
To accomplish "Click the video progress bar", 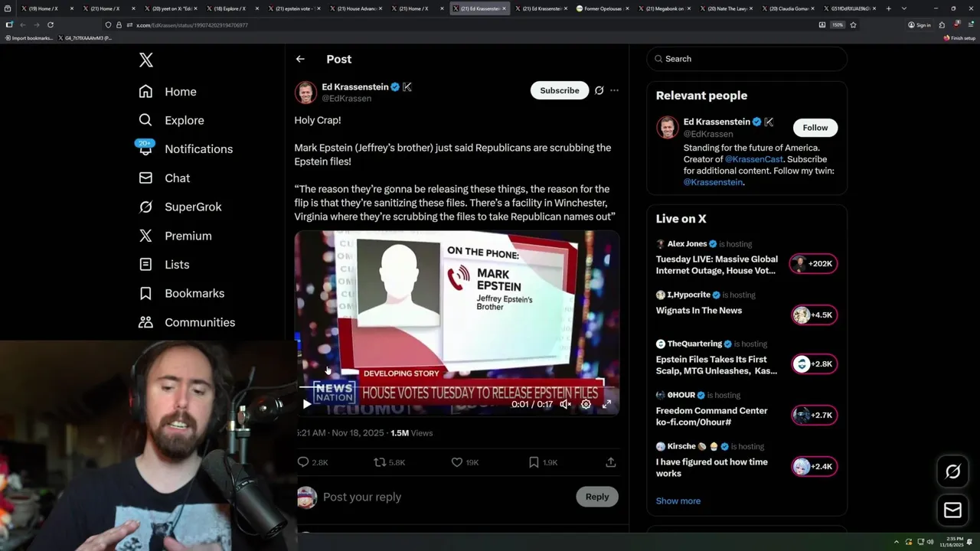I will click(456, 388).
